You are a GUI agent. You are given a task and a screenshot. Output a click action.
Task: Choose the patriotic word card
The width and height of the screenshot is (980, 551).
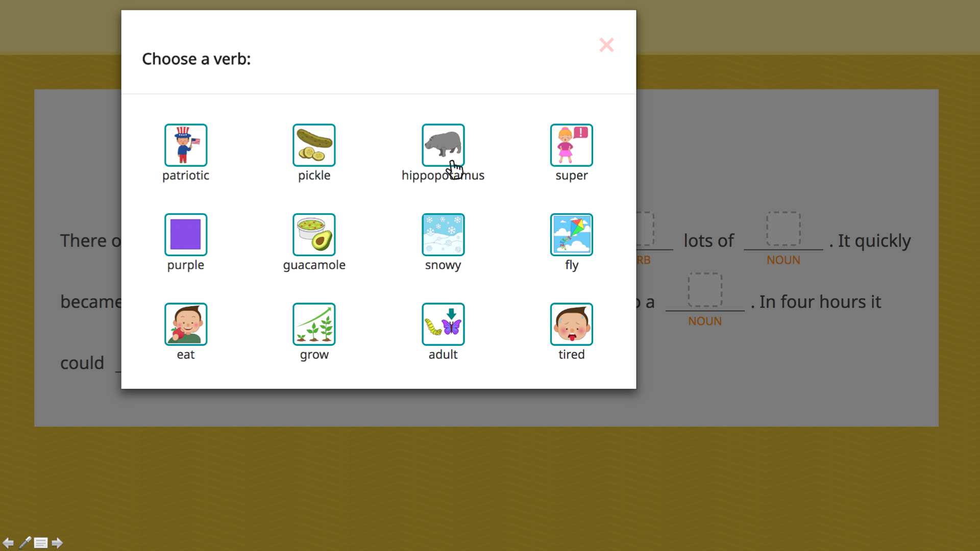pyautogui.click(x=185, y=145)
